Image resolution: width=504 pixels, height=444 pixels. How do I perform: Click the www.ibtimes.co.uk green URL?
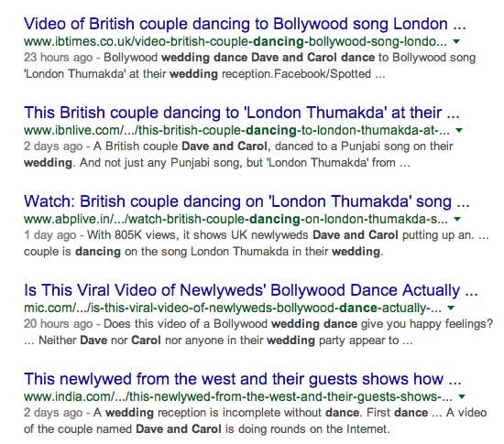236,42
